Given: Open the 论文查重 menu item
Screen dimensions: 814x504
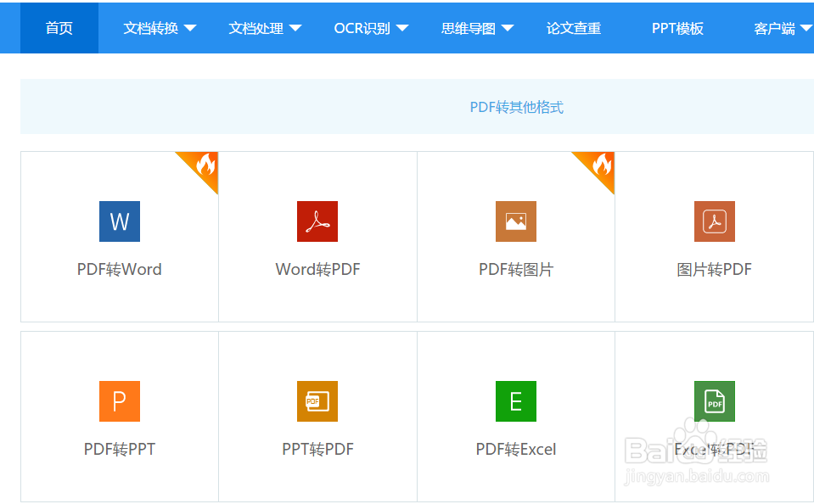Looking at the screenshot, I should coord(574,27).
